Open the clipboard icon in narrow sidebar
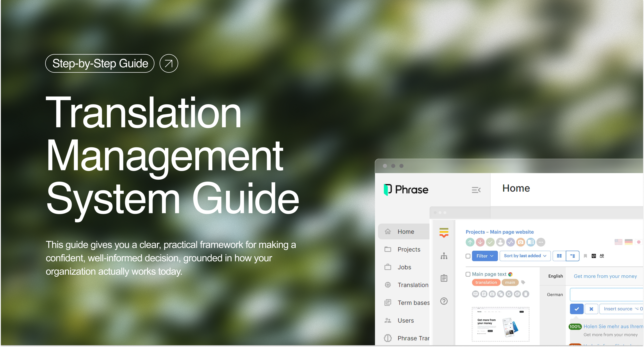644x347 pixels. tap(444, 278)
